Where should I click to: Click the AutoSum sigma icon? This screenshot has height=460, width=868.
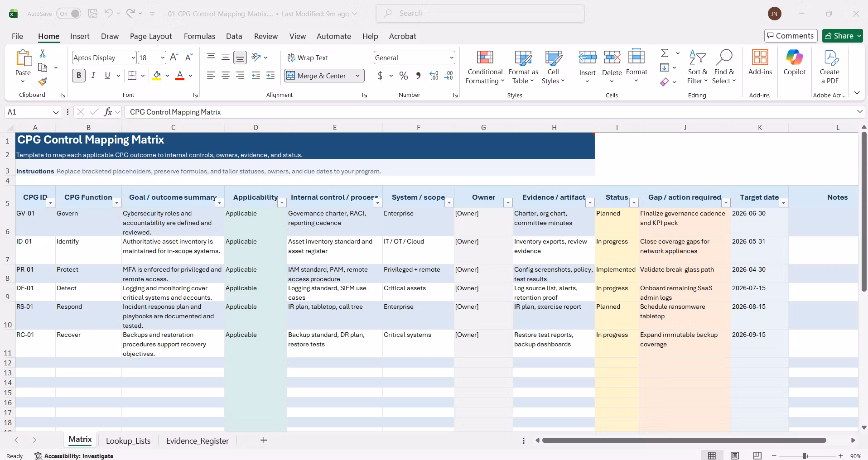click(x=665, y=53)
